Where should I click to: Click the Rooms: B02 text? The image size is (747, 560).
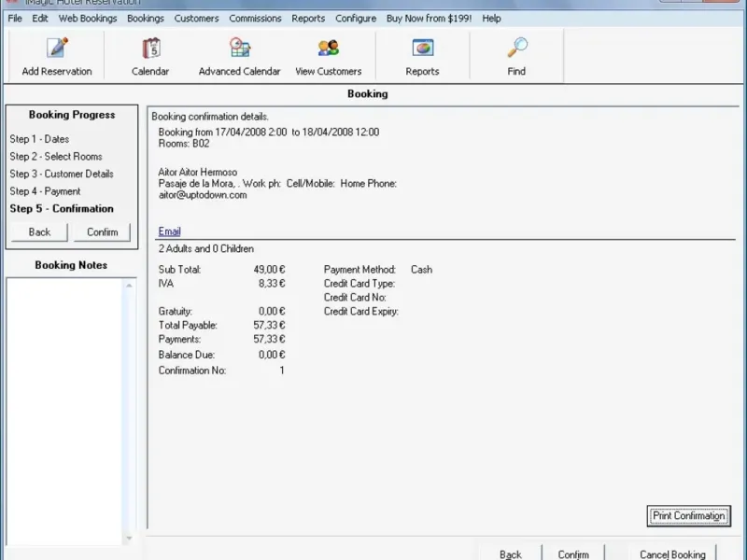coord(184,144)
